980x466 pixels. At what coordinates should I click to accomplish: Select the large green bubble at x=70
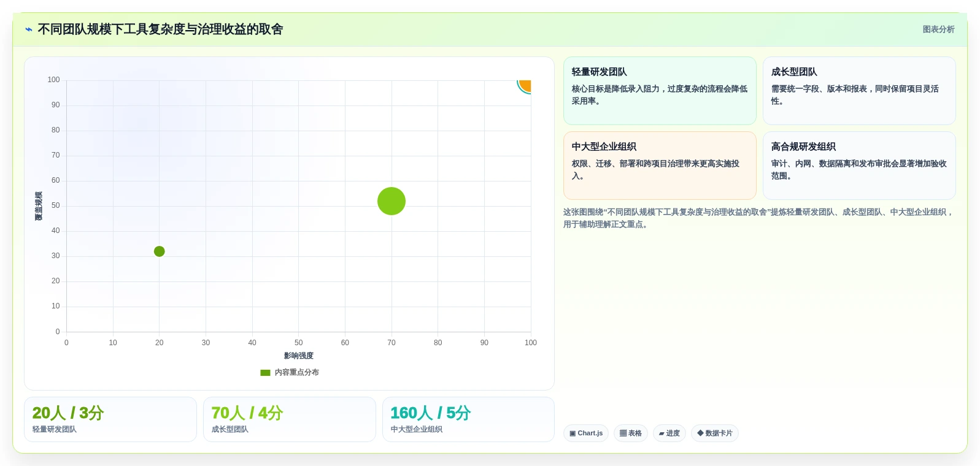pos(392,201)
